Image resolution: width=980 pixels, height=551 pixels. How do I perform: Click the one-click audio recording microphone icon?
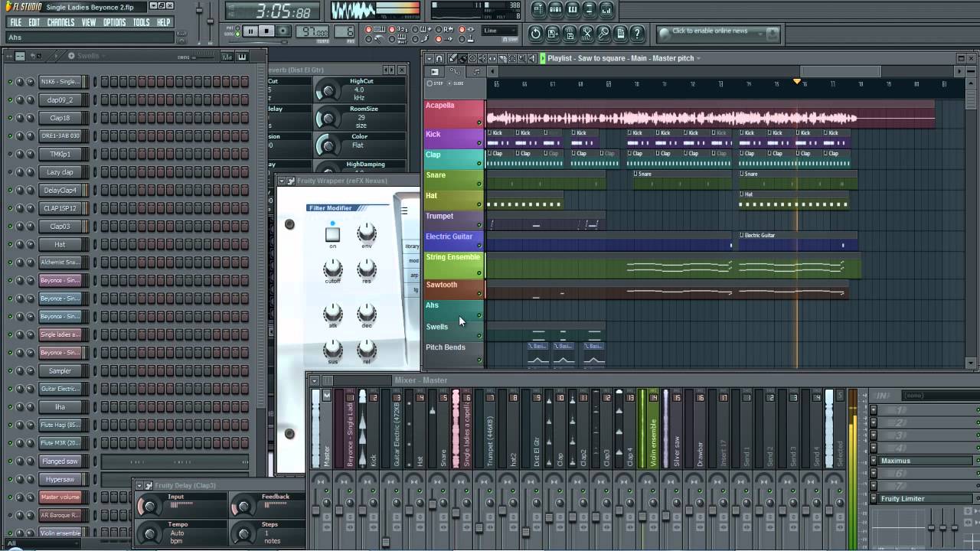603,33
